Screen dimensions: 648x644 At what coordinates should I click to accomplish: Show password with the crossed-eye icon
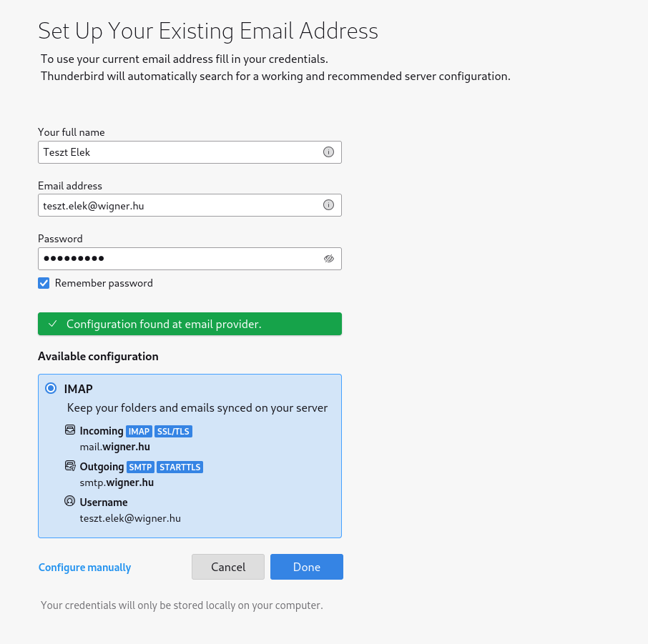coord(329,259)
